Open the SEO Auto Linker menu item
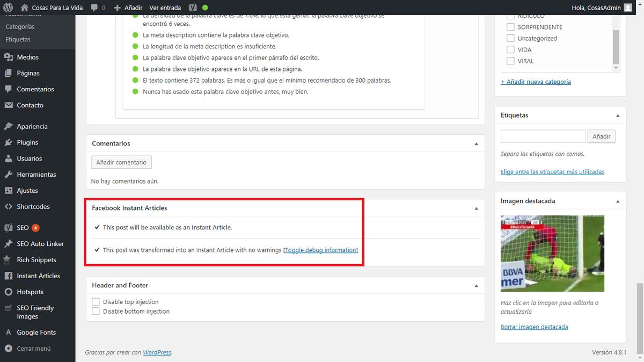 tap(40, 244)
